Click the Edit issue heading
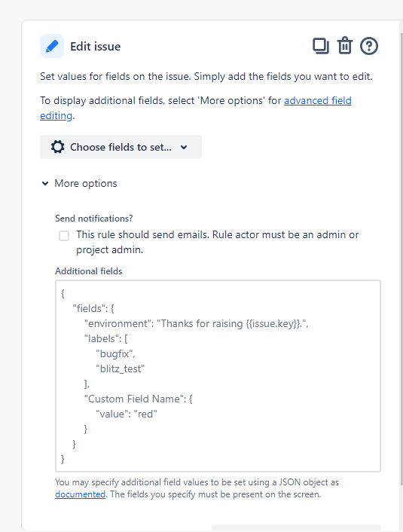Viewport: 403px width, 532px height. (x=96, y=47)
